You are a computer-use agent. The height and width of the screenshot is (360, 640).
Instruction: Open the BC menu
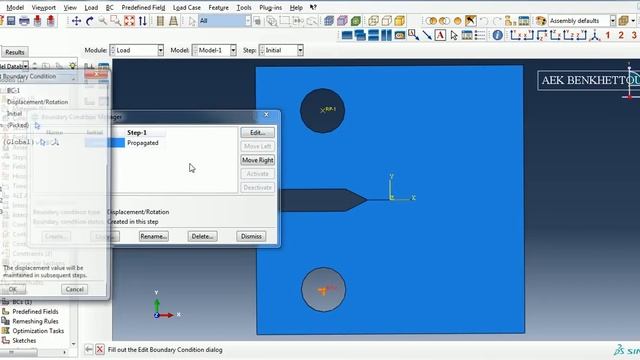click(x=109, y=7)
